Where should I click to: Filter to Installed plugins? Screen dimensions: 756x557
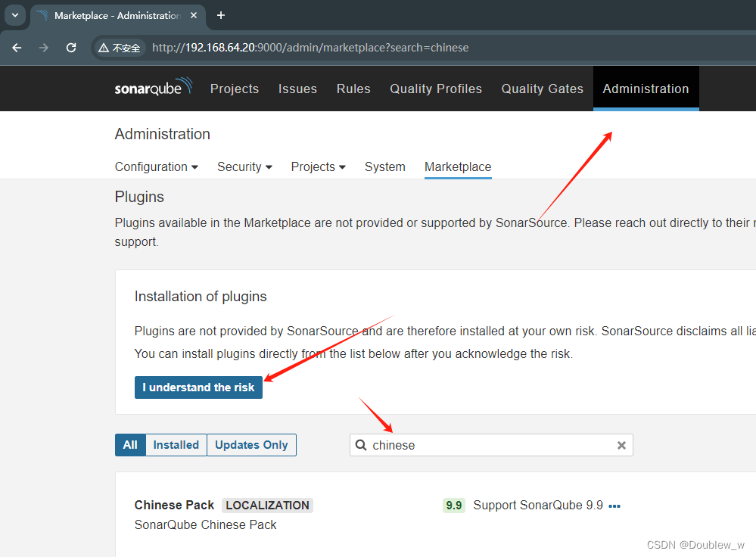[176, 445]
